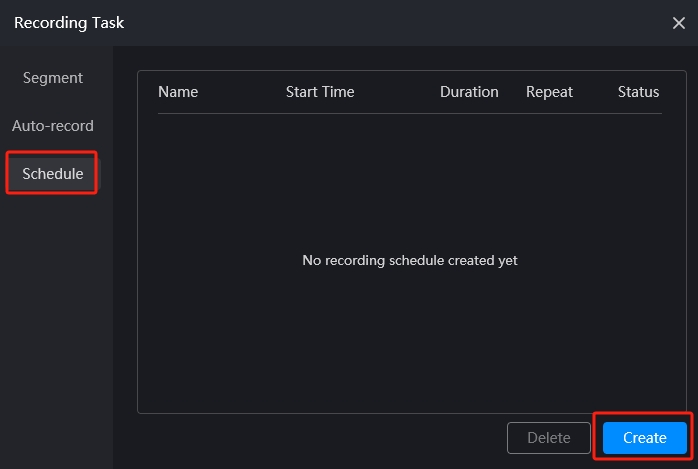Click the Duration column header
This screenshot has width=698, height=469.
click(469, 92)
